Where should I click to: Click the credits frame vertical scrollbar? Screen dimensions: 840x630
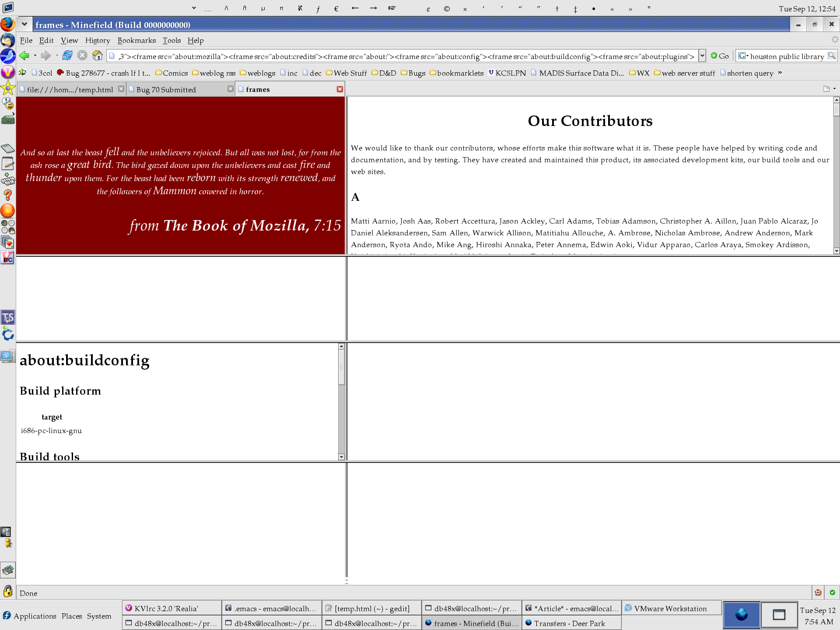[x=836, y=175]
